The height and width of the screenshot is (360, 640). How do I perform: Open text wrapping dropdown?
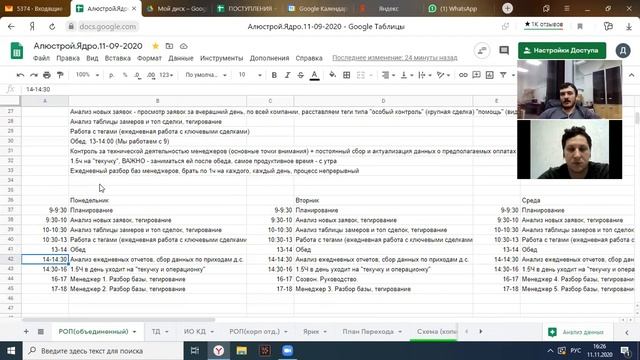tap(424, 75)
